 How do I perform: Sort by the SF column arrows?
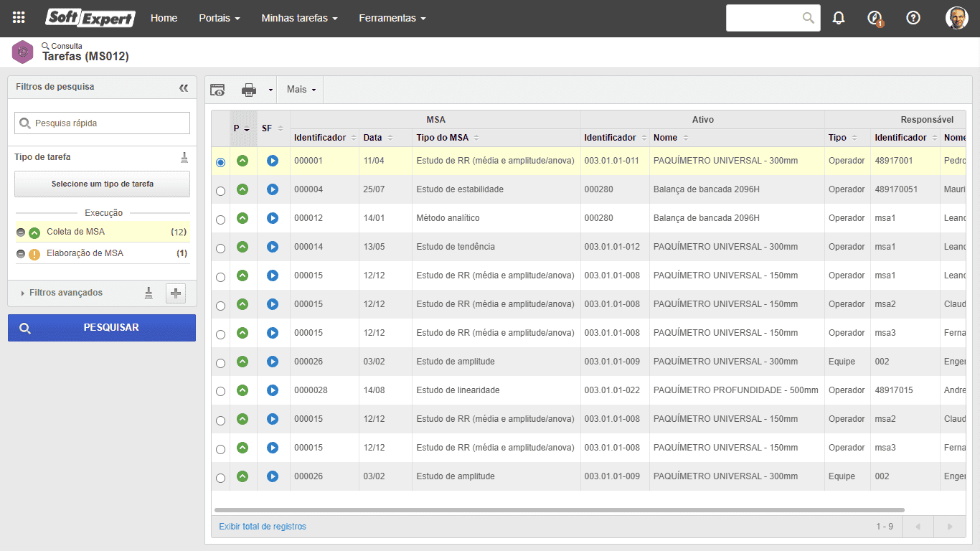(x=281, y=129)
